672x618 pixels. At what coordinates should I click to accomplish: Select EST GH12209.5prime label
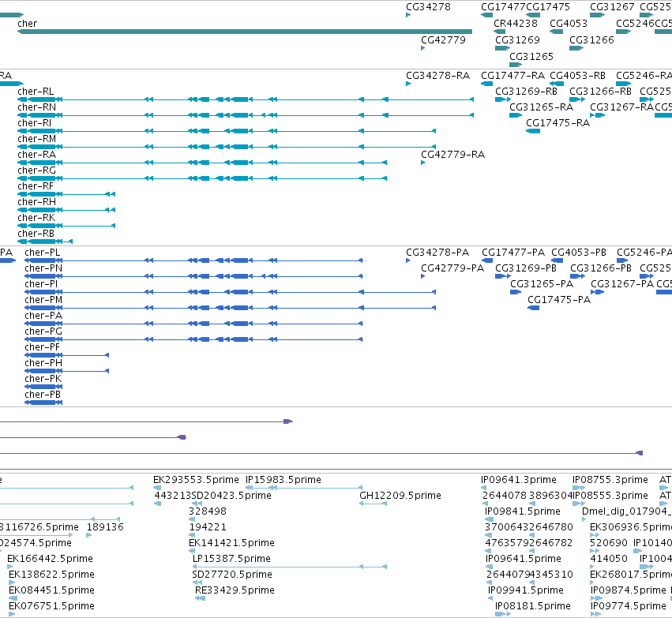400,496
